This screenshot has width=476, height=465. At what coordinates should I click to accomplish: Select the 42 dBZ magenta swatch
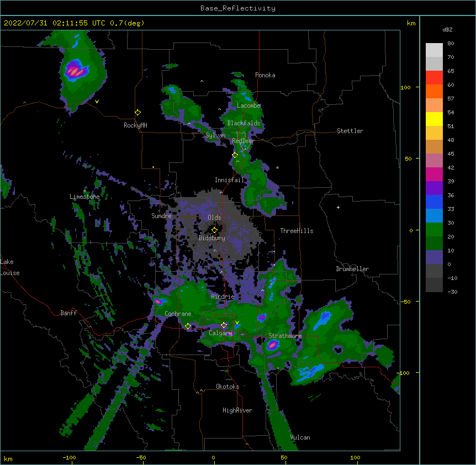pos(434,174)
